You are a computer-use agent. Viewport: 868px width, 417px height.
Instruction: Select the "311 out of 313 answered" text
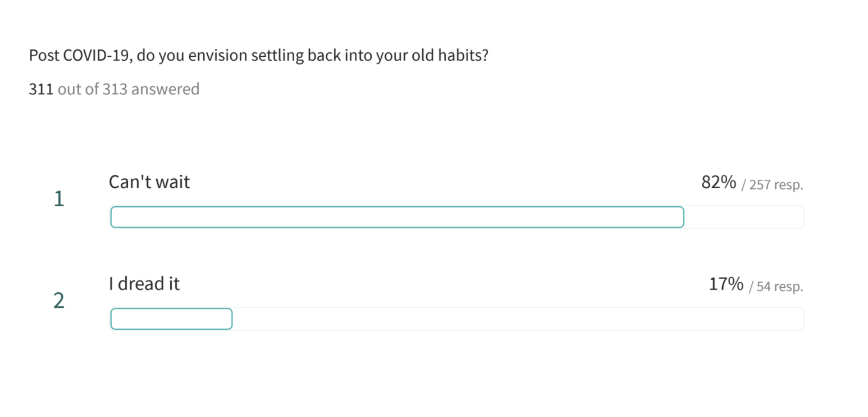pos(114,89)
